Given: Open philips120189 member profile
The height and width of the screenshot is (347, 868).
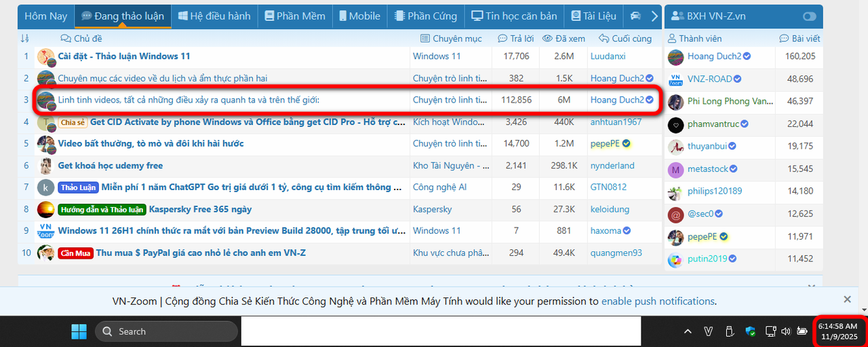Looking at the screenshot, I should (x=715, y=191).
